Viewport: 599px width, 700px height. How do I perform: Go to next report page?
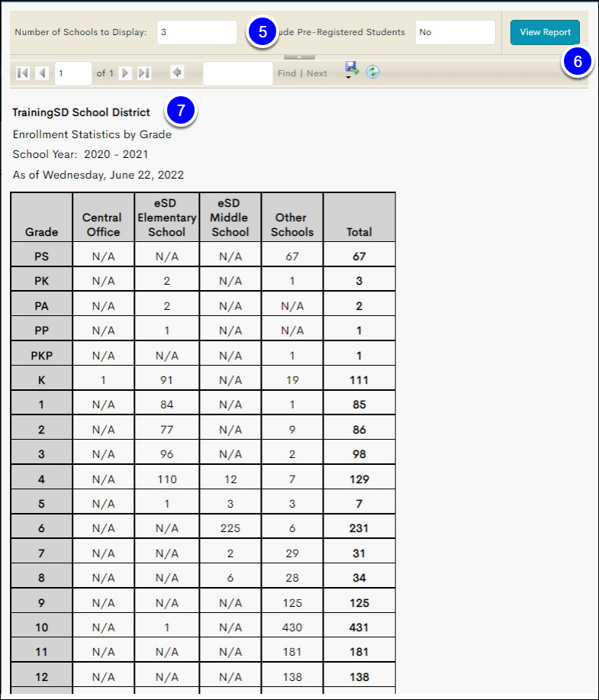pyautogui.click(x=125, y=73)
